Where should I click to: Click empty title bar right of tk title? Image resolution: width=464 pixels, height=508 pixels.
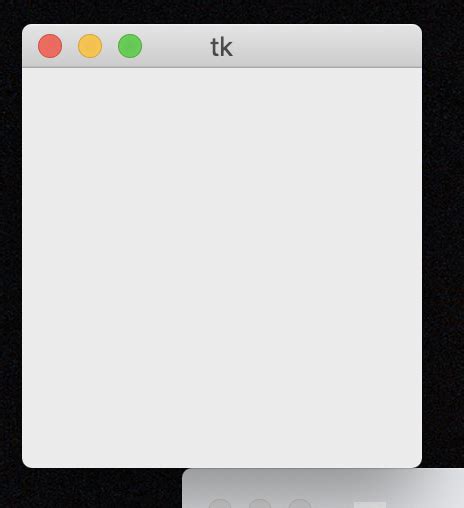[327, 46]
